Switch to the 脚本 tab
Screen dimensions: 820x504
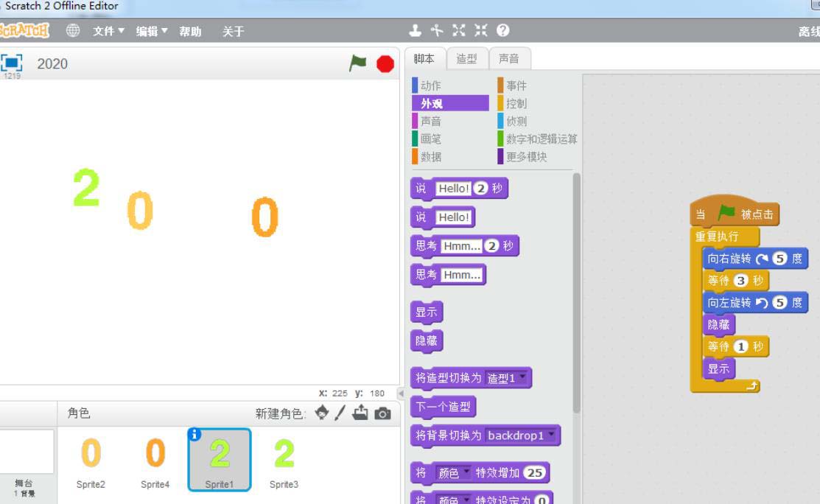click(x=424, y=58)
